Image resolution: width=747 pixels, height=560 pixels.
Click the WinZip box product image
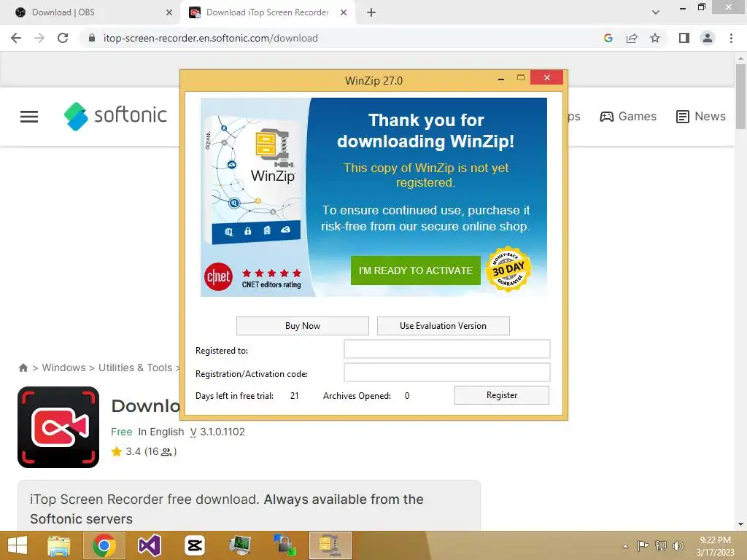click(252, 180)
